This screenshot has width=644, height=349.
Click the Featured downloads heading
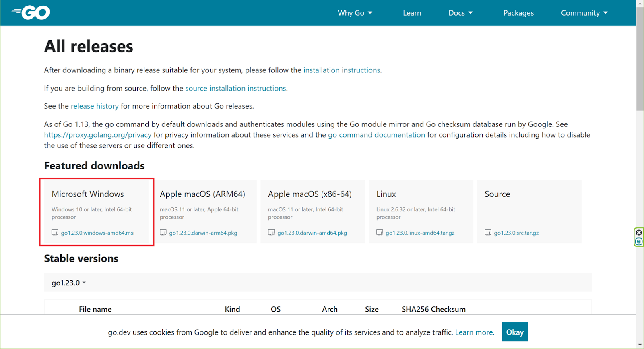pyautogui.click(x=94, y=166)
